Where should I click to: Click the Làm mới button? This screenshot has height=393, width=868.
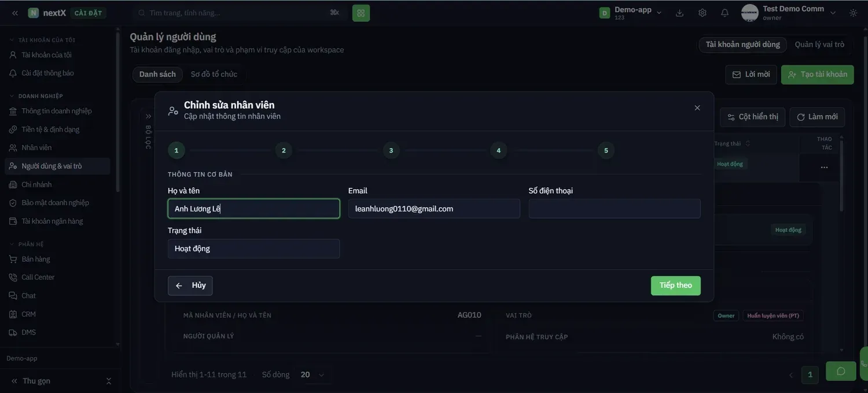pos(817,117)
